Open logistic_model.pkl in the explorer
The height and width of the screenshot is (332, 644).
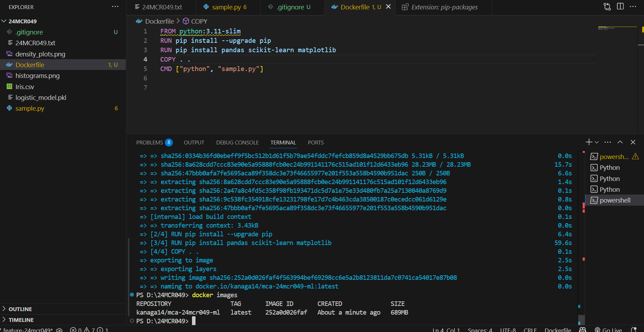[63, 97]
